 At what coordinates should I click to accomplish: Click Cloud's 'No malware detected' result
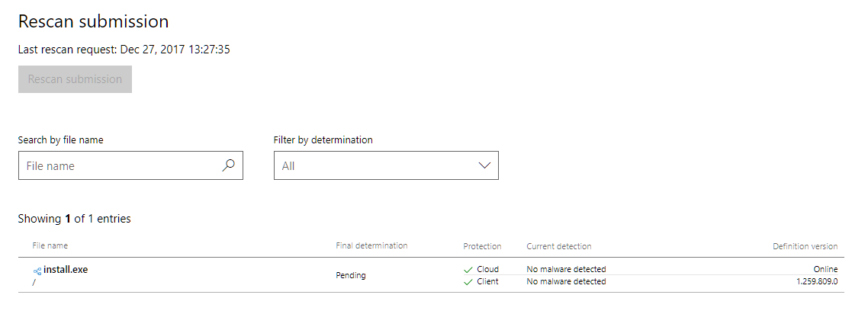[566, 269]
